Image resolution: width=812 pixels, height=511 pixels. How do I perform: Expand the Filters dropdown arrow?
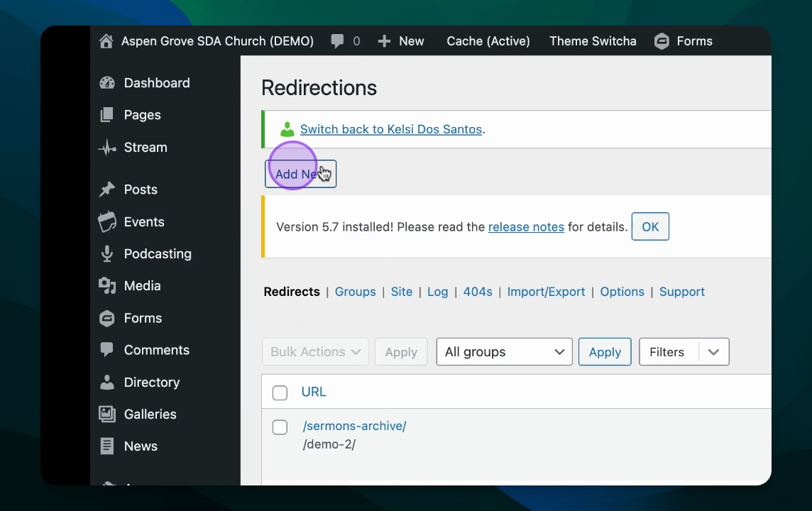click(713, 352)
